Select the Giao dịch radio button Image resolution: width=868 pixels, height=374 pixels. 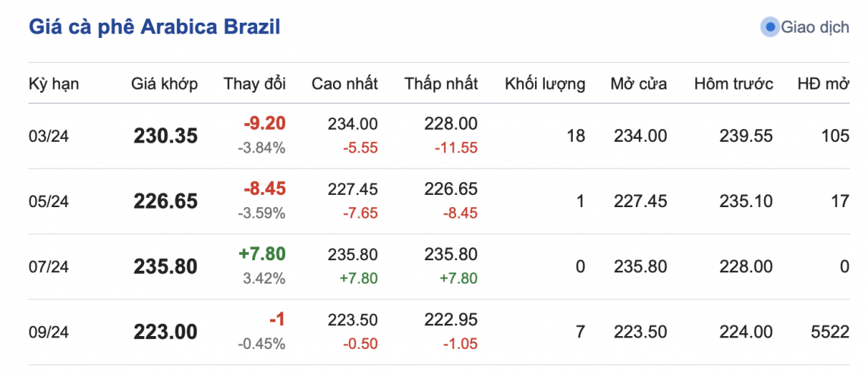[770, 27]
